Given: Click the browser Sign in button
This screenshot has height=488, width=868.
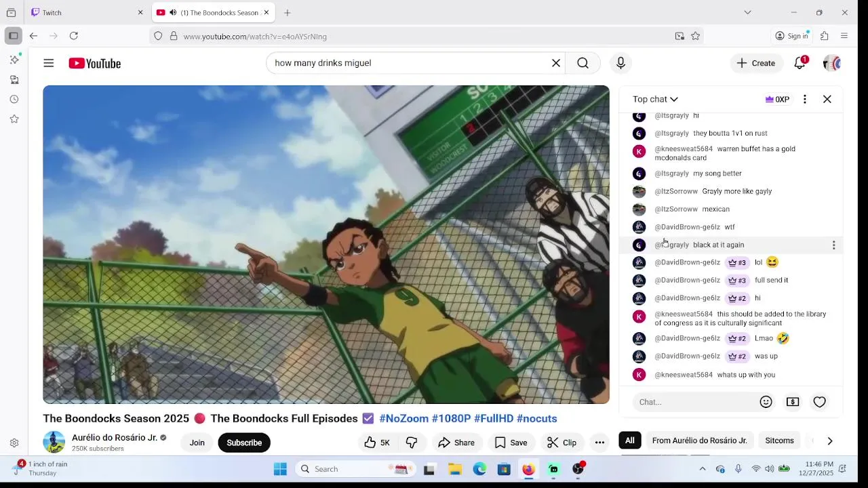Looking at the screenshot, I should (x=792, y=36).
